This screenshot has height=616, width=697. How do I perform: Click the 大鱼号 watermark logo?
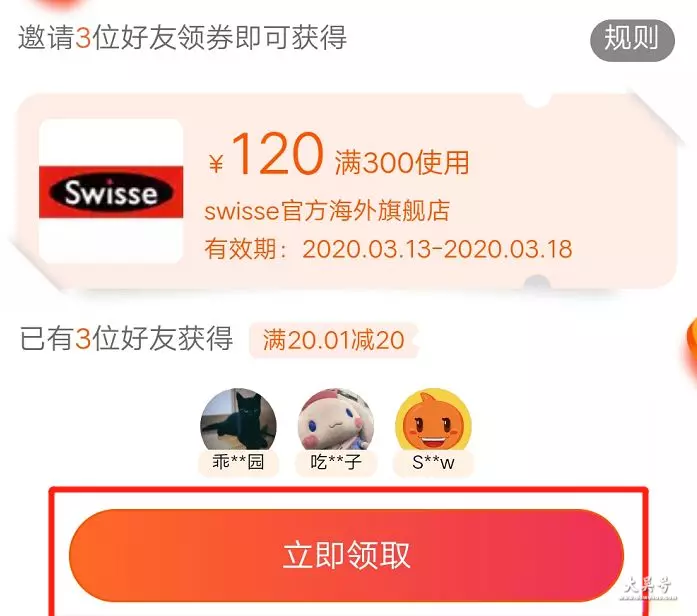click(648, 588)
